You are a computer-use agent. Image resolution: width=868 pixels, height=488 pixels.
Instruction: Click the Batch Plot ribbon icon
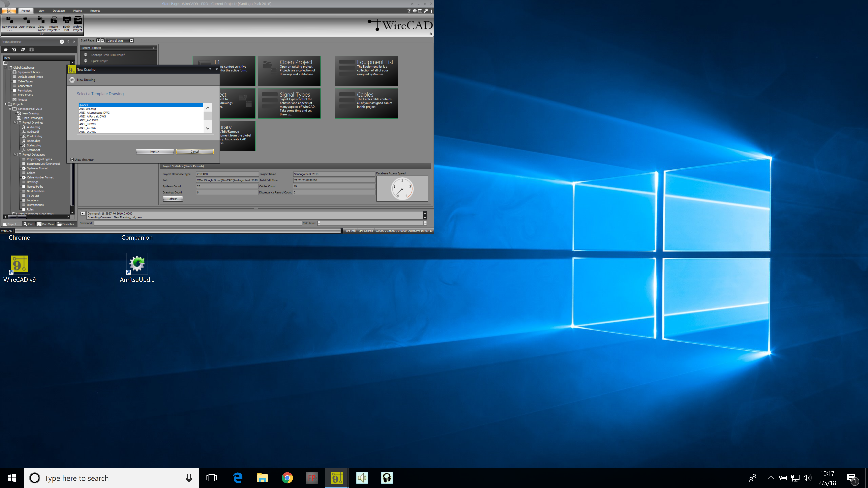[x=67, y=23]
